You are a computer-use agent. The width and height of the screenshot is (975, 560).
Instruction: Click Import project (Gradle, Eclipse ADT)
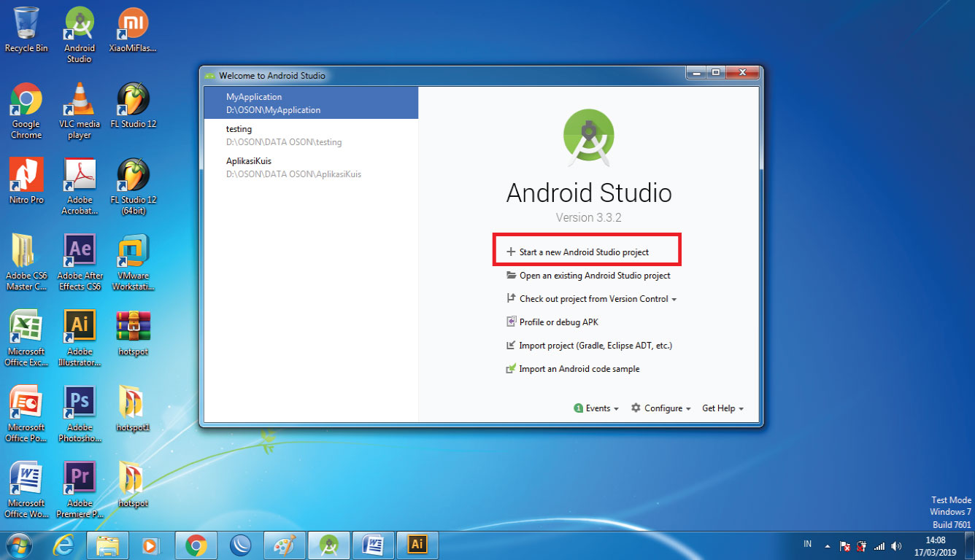[595, 345]
